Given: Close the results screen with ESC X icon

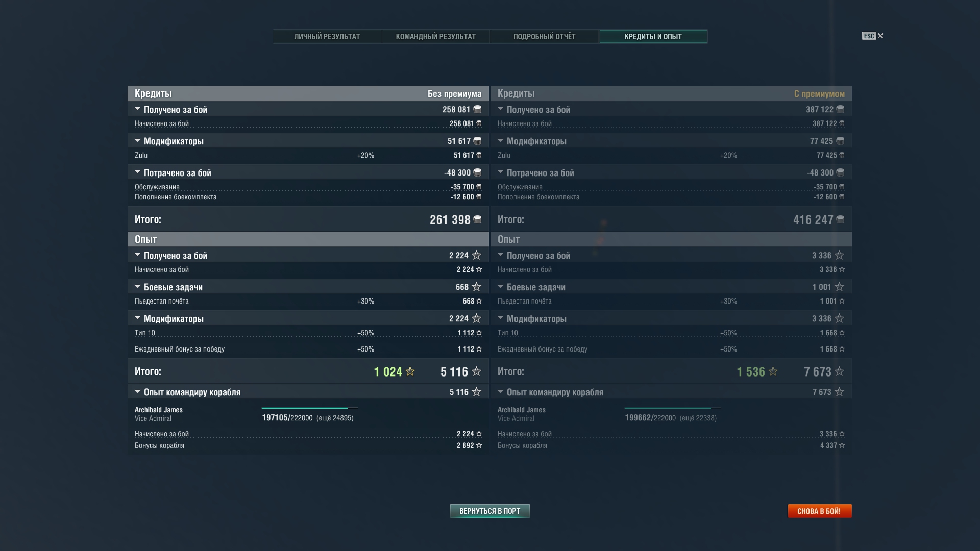Looking at the screenshot, I should [x=880, y=36].
